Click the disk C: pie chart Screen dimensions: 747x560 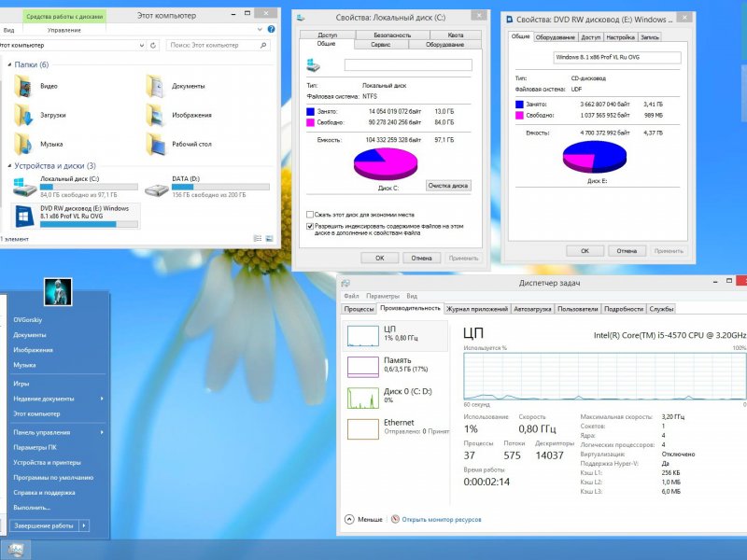click(x=386, y=164)
